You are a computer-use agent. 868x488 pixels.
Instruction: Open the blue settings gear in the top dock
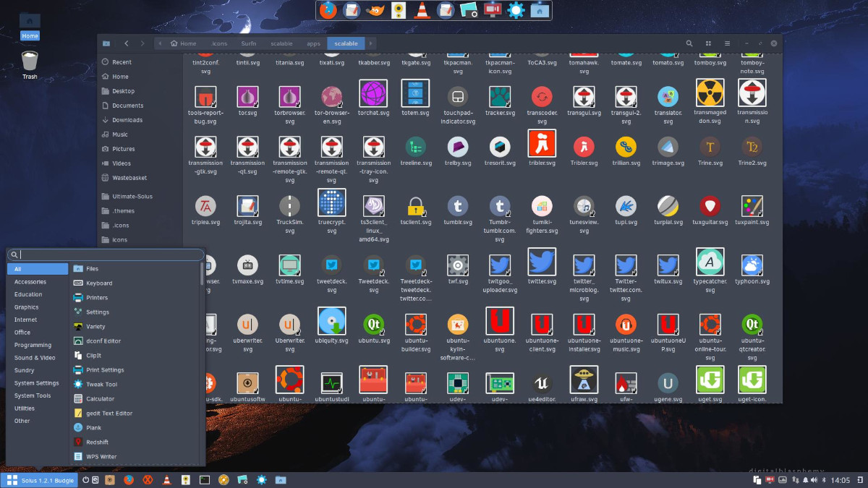516,10
